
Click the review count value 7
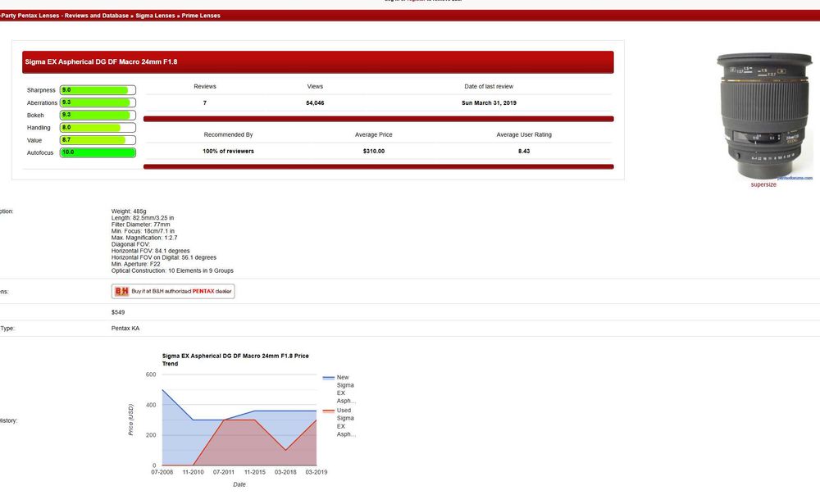tap(205, 103)
